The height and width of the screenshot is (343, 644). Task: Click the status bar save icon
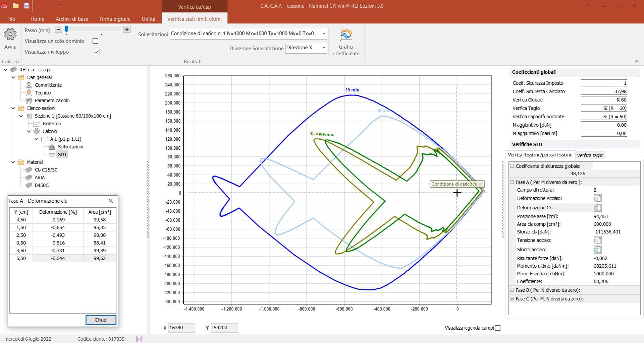[139, 339]
